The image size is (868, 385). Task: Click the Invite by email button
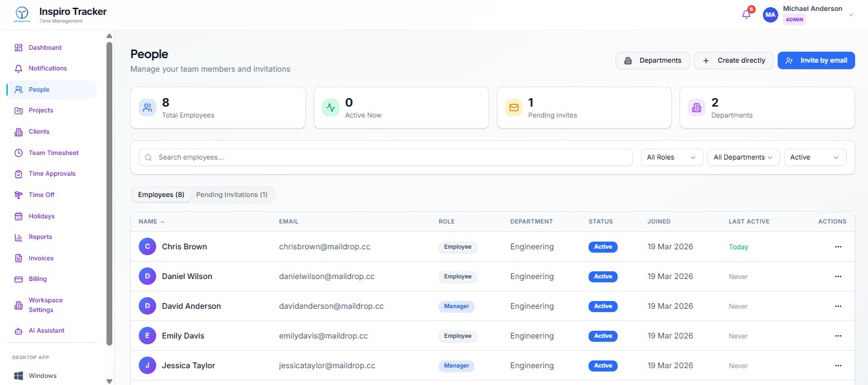816,61
